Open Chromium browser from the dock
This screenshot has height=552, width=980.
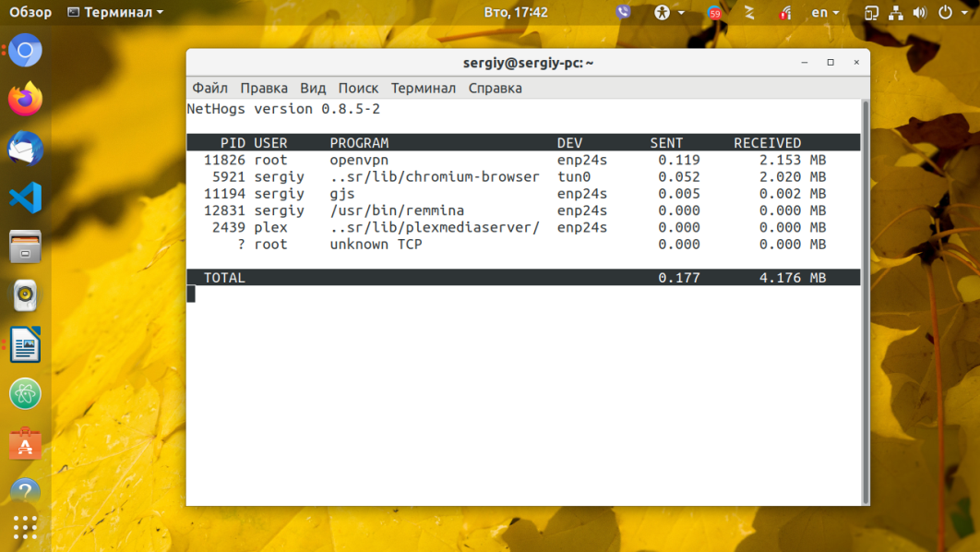click(25, 51)
